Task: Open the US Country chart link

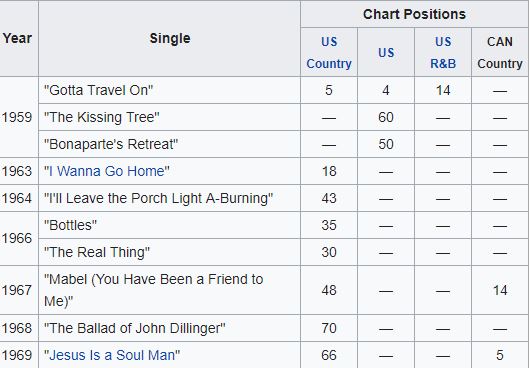Action: pos(329,52)
